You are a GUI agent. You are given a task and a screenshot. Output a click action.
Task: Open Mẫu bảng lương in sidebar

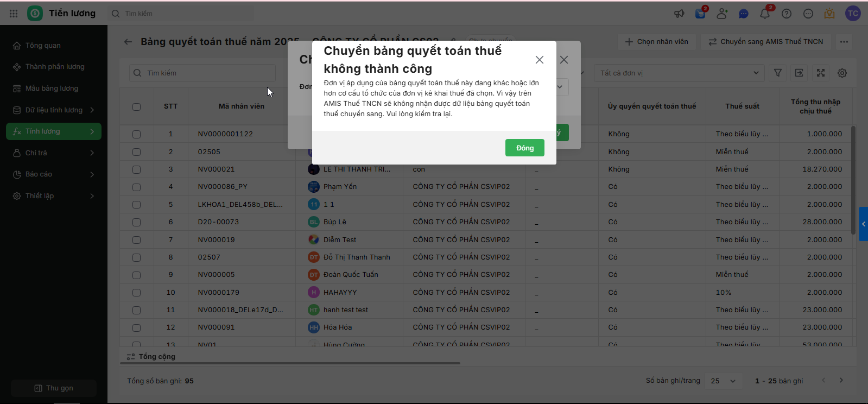pos(54,89)
